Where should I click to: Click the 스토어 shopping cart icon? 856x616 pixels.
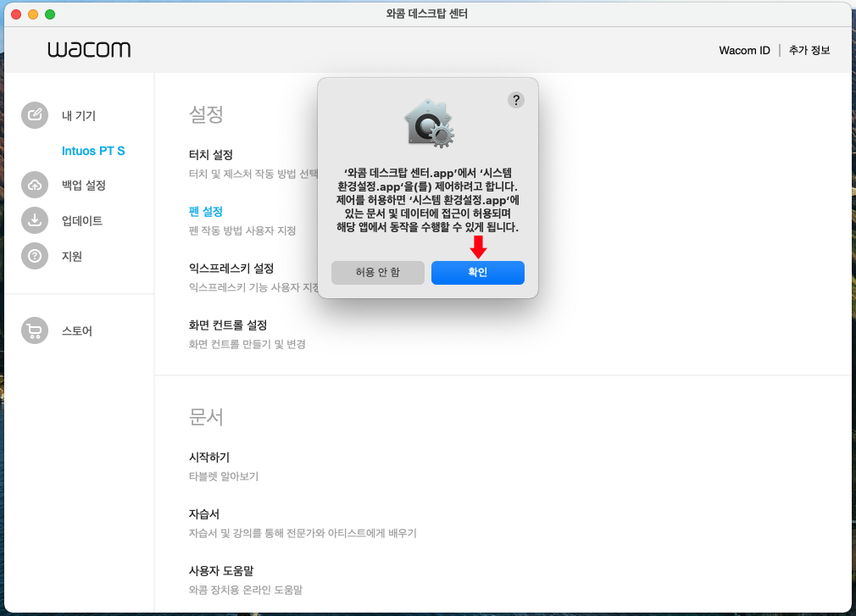pyautogui.click(x=35, y=330)
